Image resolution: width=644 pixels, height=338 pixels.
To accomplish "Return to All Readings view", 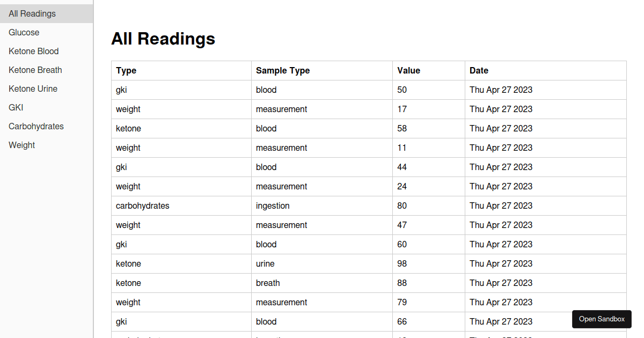I will pyautogui.click(x=32, y=13).
